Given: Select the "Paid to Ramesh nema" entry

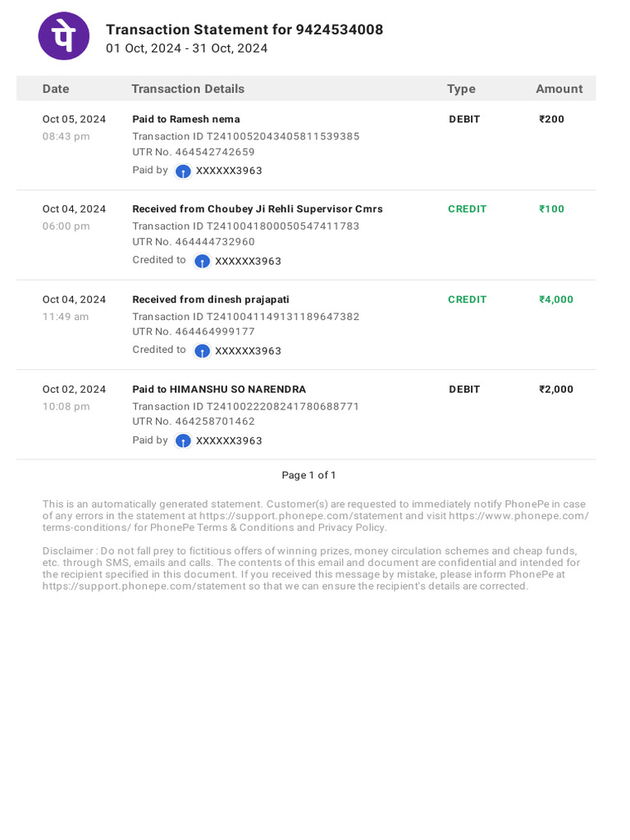Looking at the screenshot, I should pyautogui.click(x=186, y=119).
